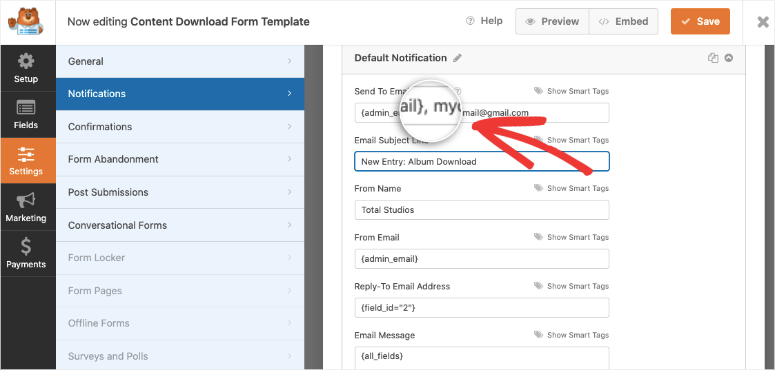
Task: Click the Reply-To Email Address field
Action: click(482, 308)
